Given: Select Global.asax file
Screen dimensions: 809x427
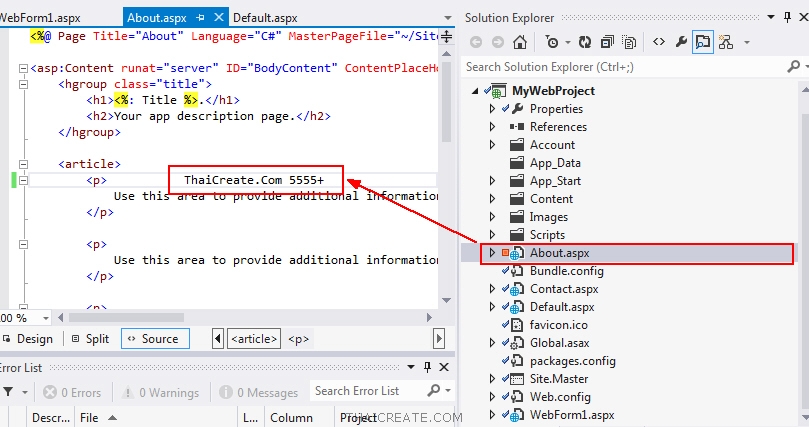Looking at the screenshot, I should tap(559, 343).
